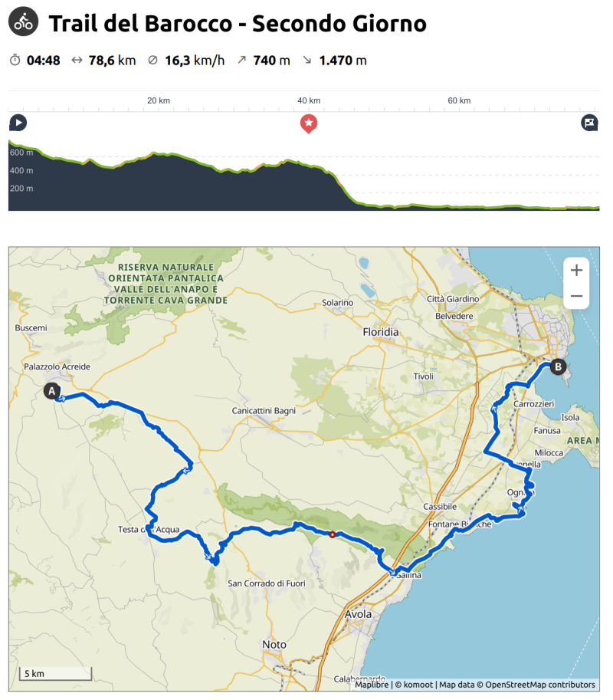Image resolution: width=613 pixels, height=700 pixels.
Task: Click the Noto town label on map
Action: (x=274, y=645)
